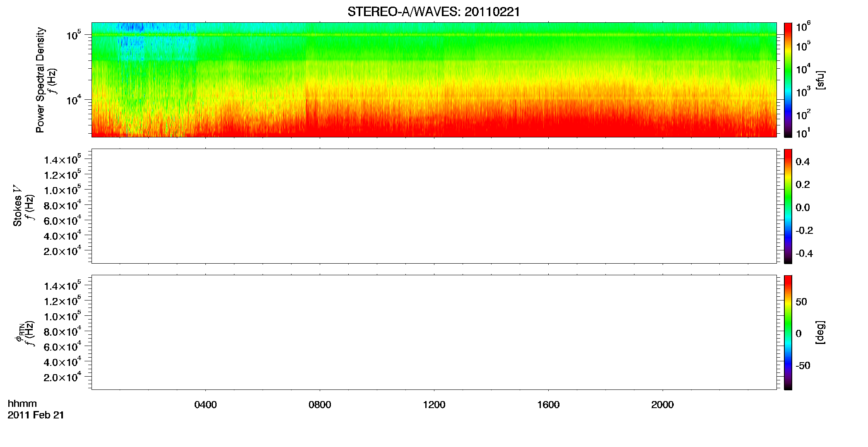Viewport: 868px width, 447px height.
Task: Click the [deg] unit label
Action: pos(820,332)
